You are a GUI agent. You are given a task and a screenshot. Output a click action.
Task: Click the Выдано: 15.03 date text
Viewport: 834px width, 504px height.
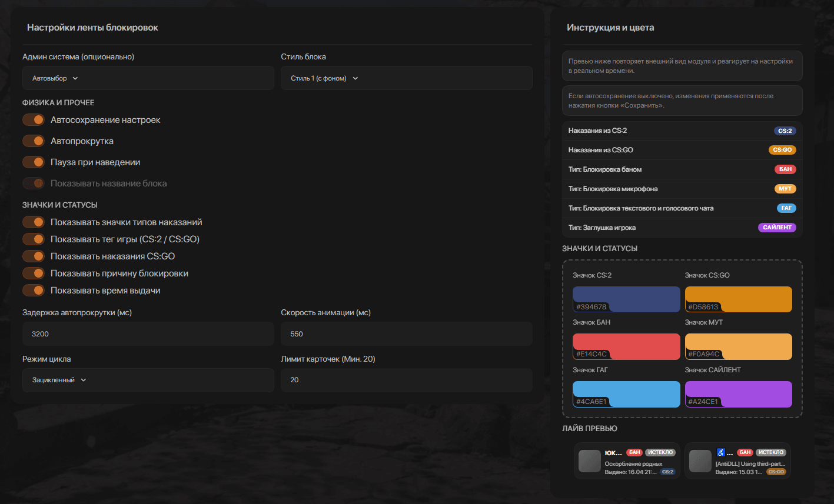click(740, 472)
